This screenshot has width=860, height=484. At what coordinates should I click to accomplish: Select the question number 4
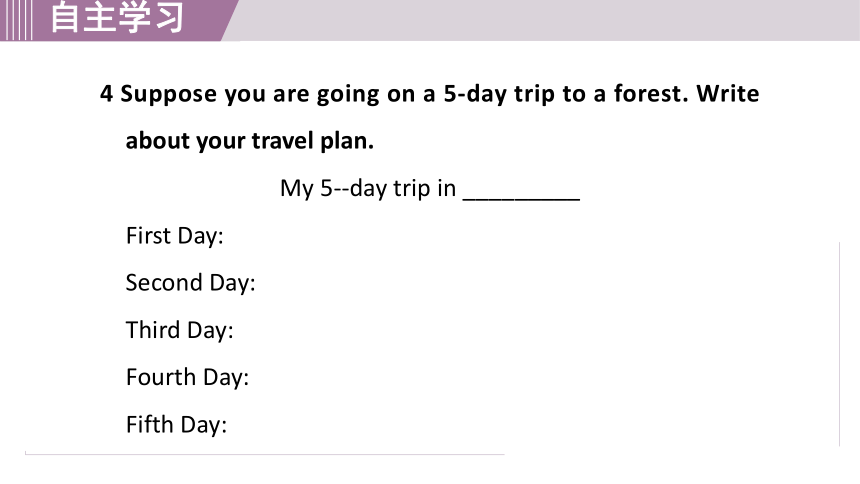106,94
